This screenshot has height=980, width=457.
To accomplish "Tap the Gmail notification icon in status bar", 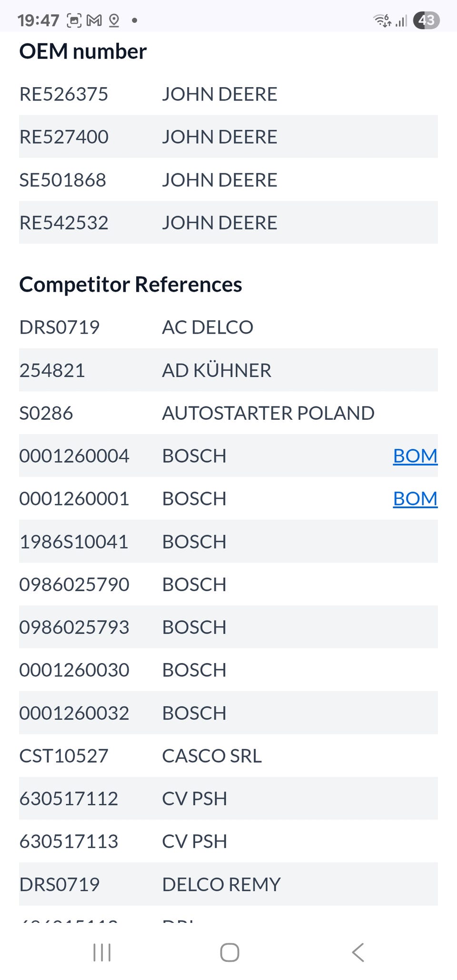I will 94,20.
